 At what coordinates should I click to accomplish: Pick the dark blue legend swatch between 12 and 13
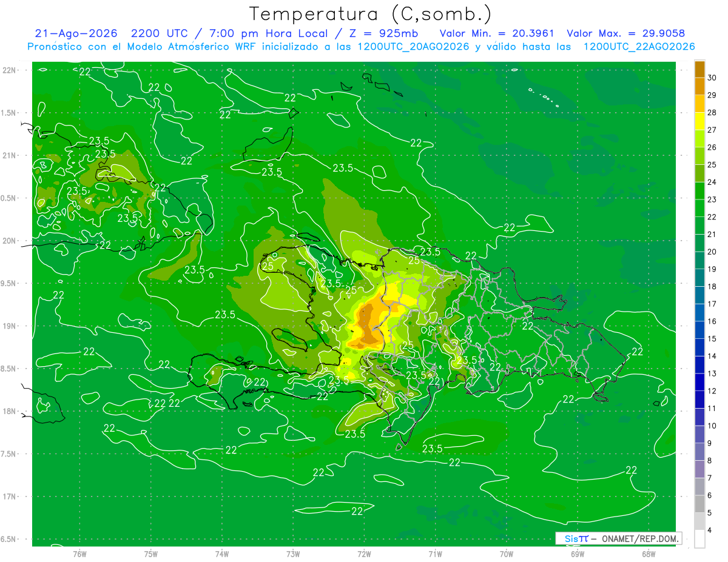(699, 383)
